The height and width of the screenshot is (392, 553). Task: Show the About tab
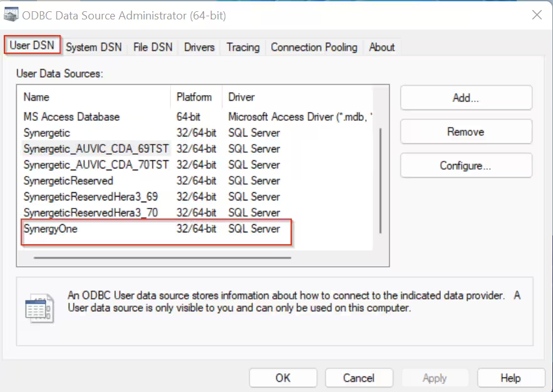[381, 47]
